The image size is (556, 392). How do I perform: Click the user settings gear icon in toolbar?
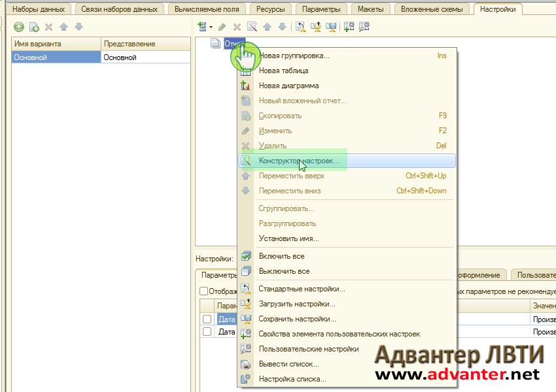pyautogui.click(x=364, y=27)
